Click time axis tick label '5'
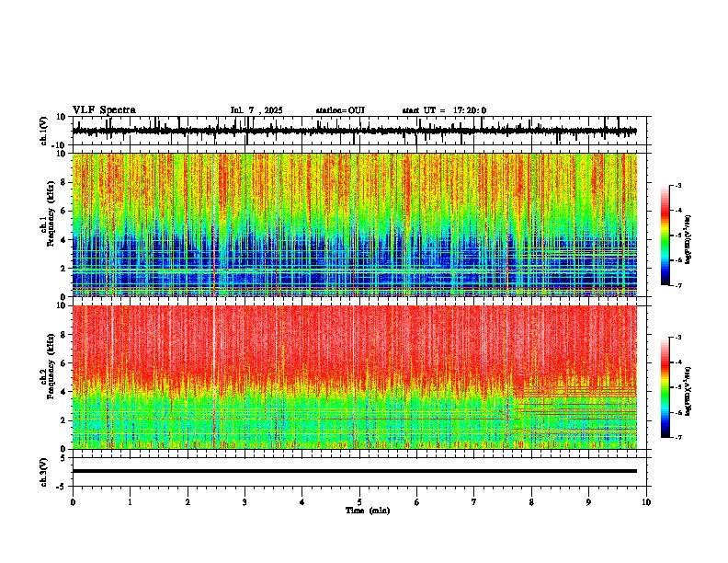Image resolution: width=728 pixels, height=563 pixels. 359,502
